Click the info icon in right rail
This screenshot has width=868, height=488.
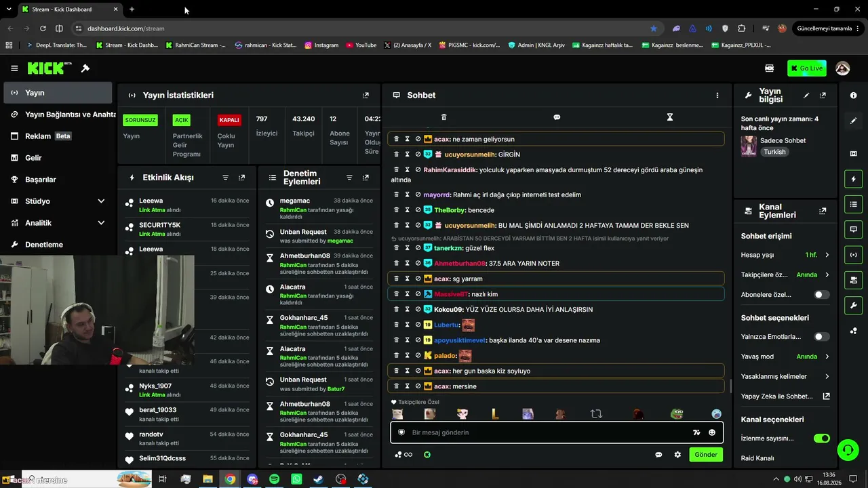(853, 96)
